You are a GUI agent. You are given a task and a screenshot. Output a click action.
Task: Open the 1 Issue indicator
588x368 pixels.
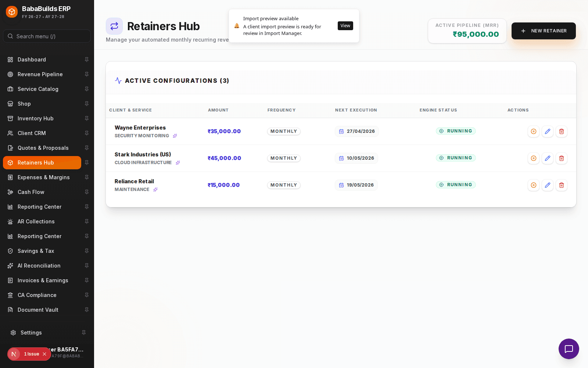click(32, 354)
